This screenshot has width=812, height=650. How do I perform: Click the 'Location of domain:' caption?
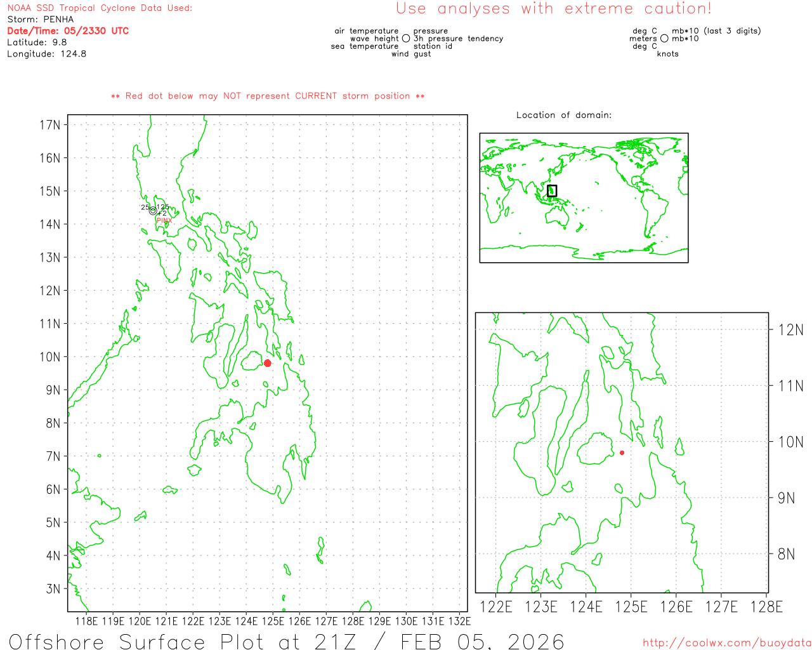[563, 115]
